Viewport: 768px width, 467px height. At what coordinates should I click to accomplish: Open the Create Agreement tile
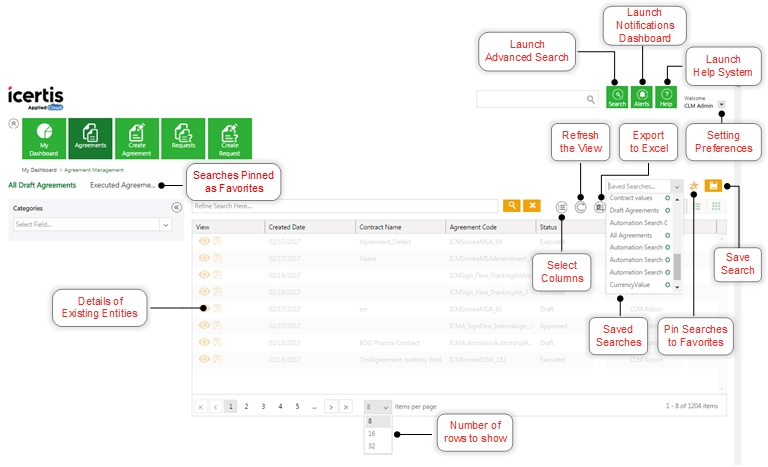(136, 138)
